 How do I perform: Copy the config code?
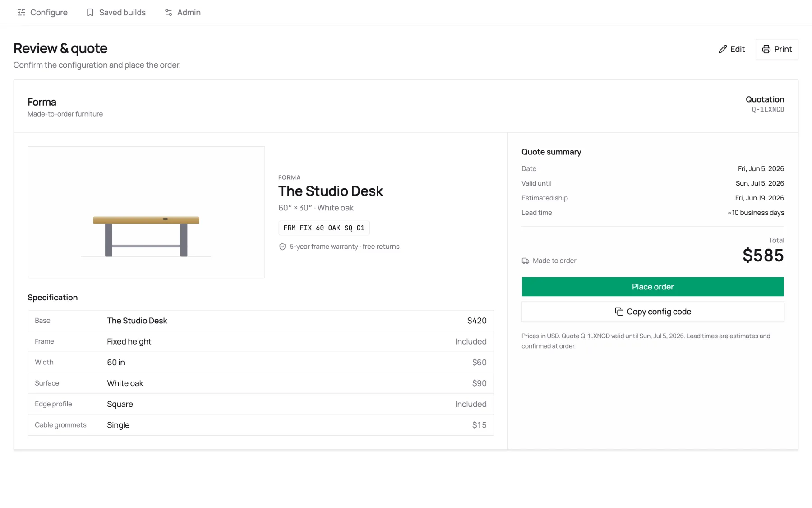(x=652, y=312)
